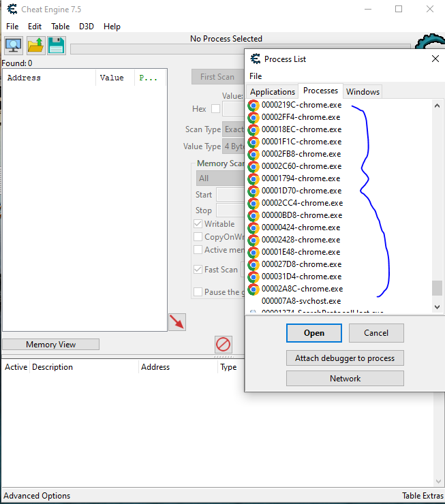Image resolution: width=445 pixels, height=504 pixels.
Task: Select the chrome icon for 00001D70-chrome.exe
Action: (254, 191)
